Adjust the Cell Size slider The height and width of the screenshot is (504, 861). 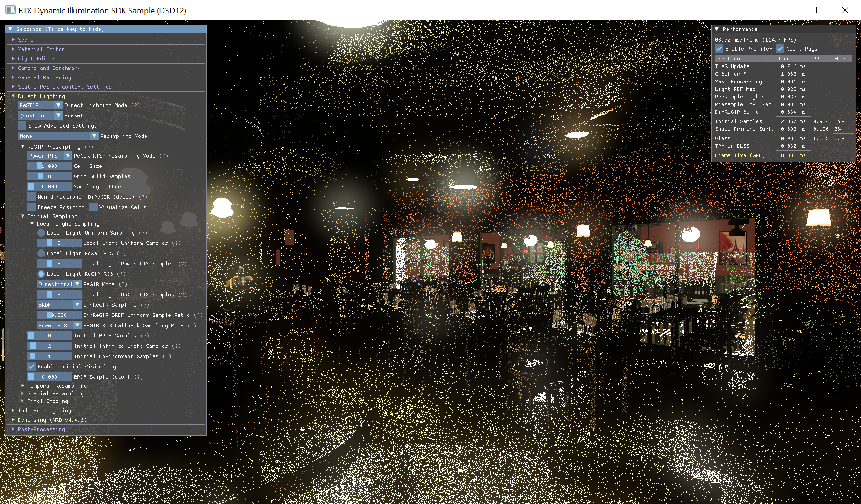pos(49,166)
